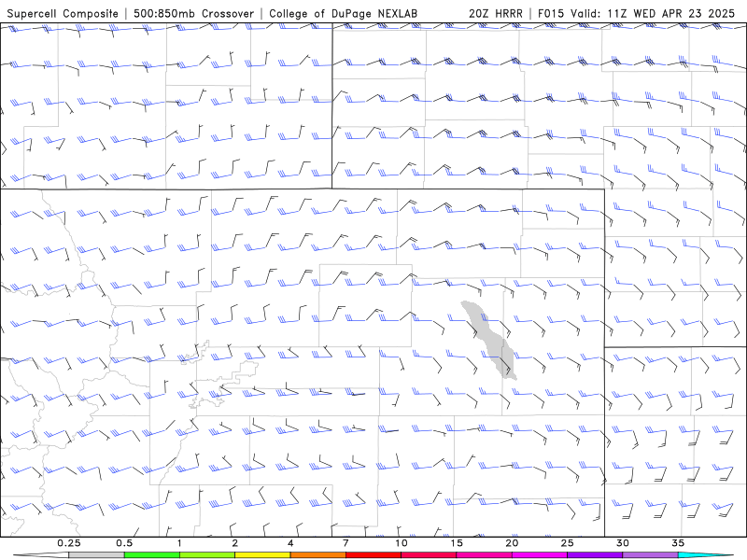Select the yellow 2–4 color bar segment
Viewport: 747px width, 560px height.
(262, 555)
